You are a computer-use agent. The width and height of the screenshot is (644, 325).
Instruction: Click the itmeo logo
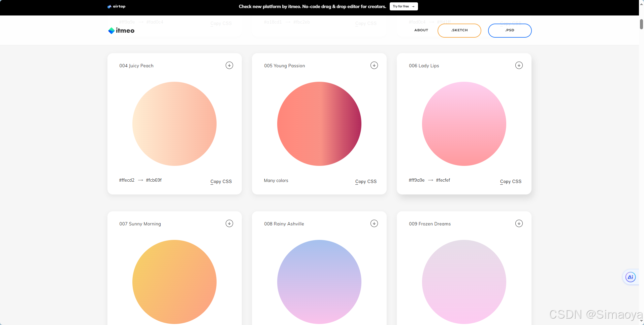click(x=121, y=31)
